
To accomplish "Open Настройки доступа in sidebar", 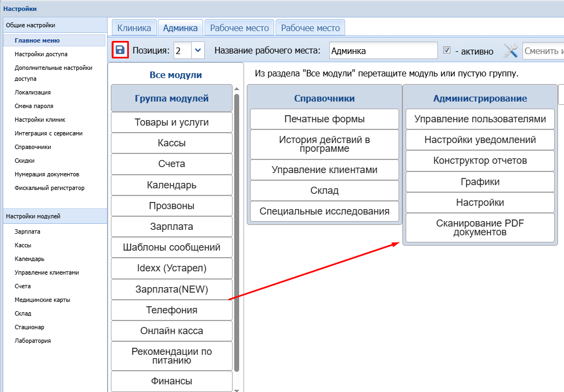I will (x=41, y=54).
